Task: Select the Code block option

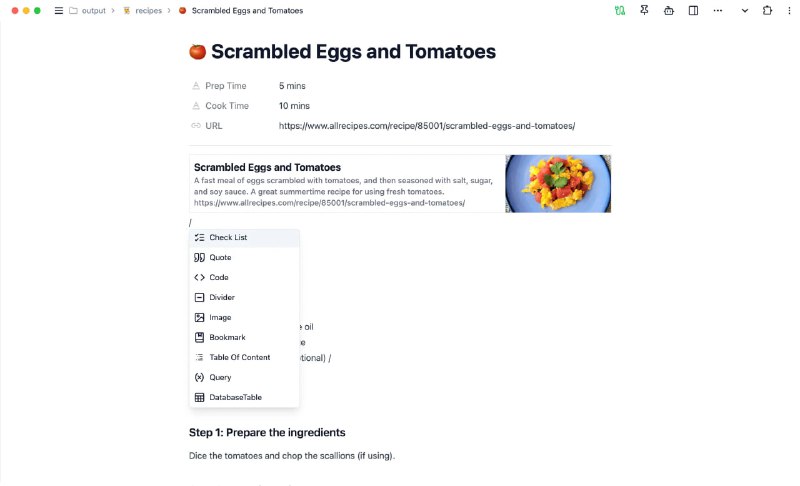Action: [x=244, y=277]
